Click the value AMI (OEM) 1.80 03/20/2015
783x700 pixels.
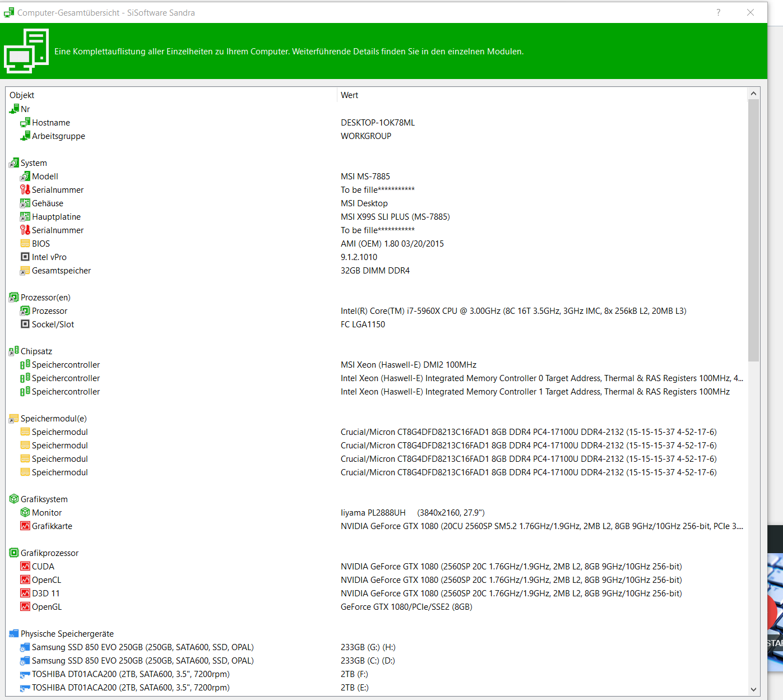click(392, 243)
